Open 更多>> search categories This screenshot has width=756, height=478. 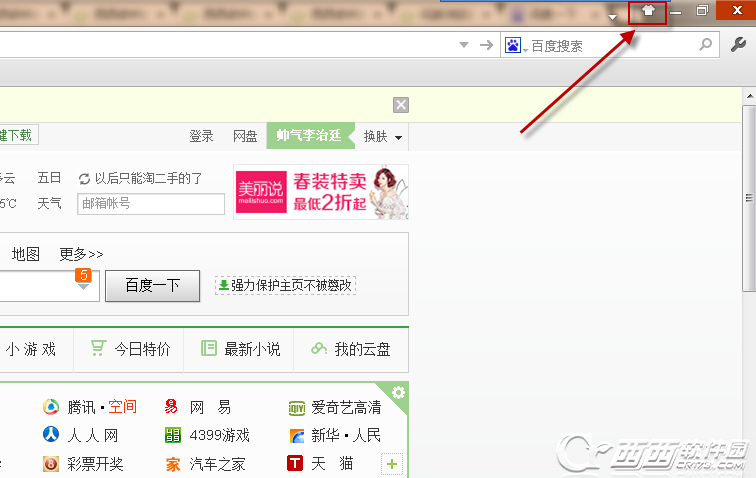click(x=81, y=254)
